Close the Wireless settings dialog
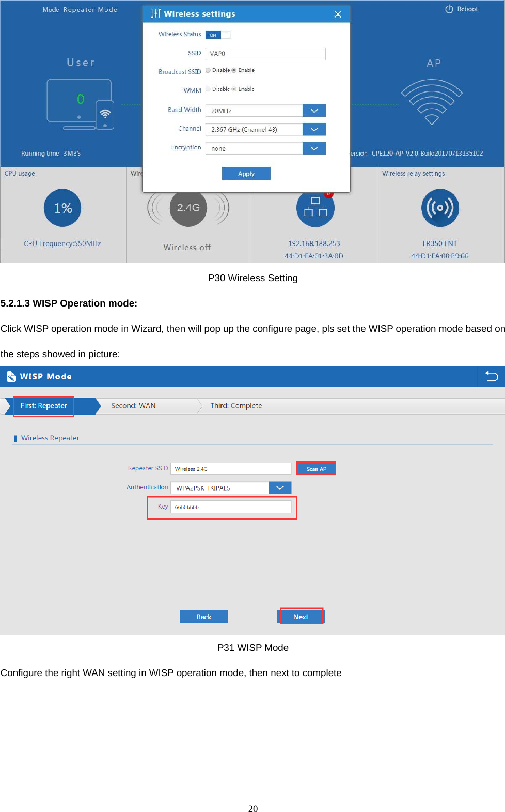Image resolution: width=505 pixels, height=812 pixels. (338, 14)
